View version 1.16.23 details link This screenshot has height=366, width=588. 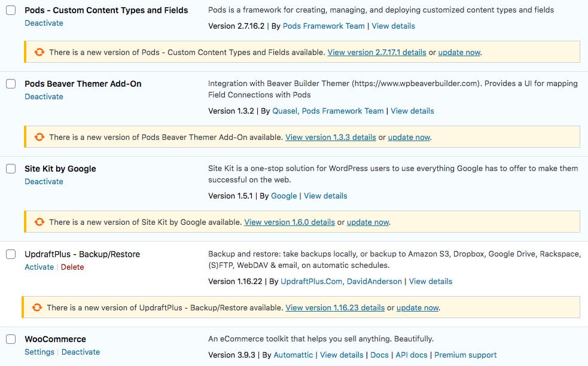click(x=335, y=307)
